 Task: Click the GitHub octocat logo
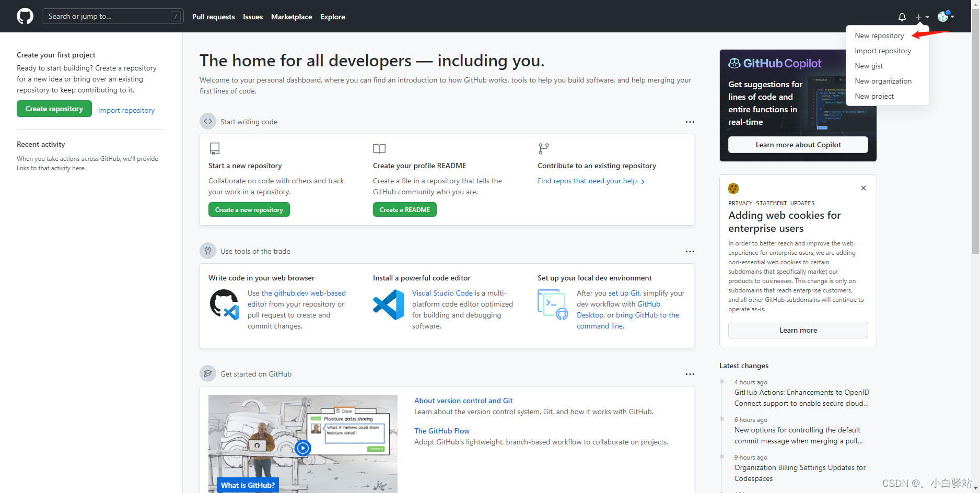click(25, 16)
